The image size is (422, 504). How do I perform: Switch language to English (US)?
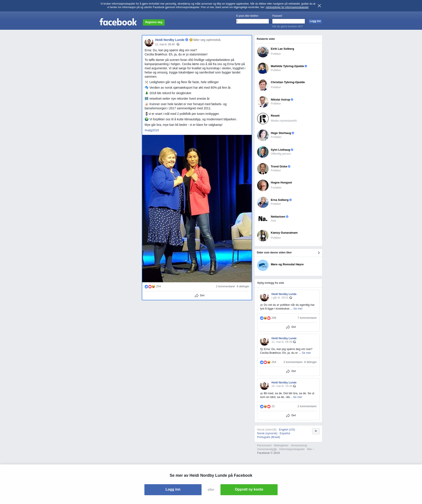click(287, 430)
